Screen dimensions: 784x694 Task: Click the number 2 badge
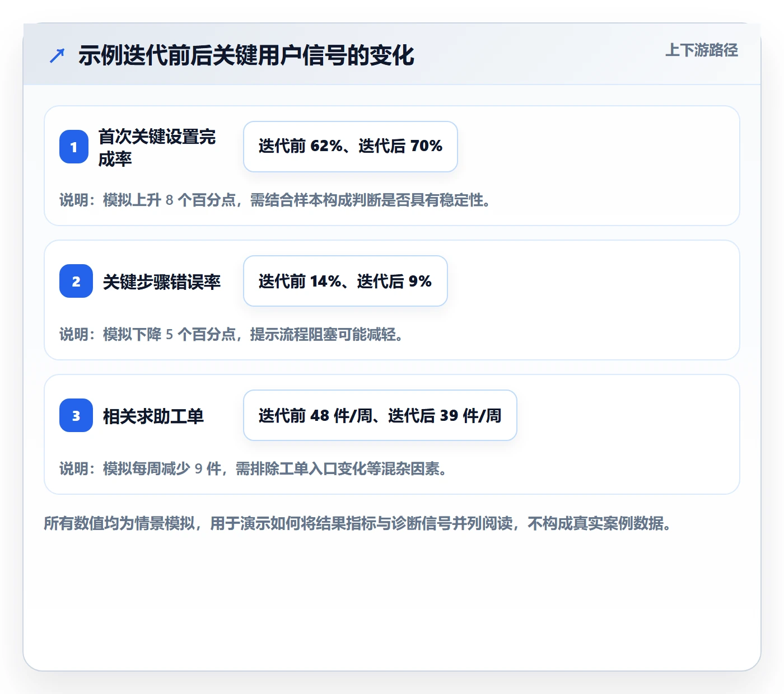76,281
